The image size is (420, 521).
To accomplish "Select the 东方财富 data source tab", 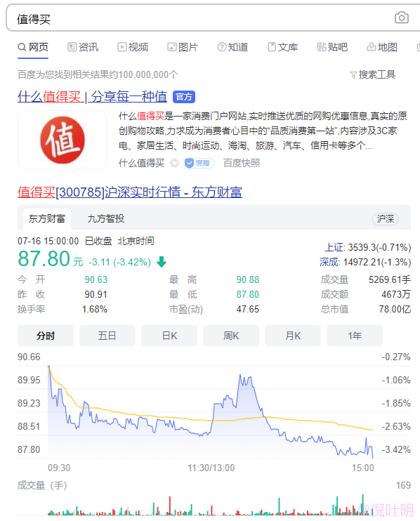I will click(47, 218).
